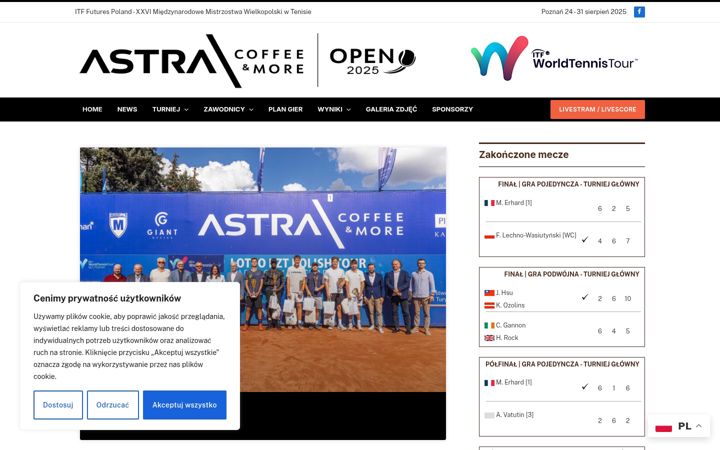Viewport: 720px width, 450px height.
Task: Open the News menu item
Action: (x=127, y=109)
